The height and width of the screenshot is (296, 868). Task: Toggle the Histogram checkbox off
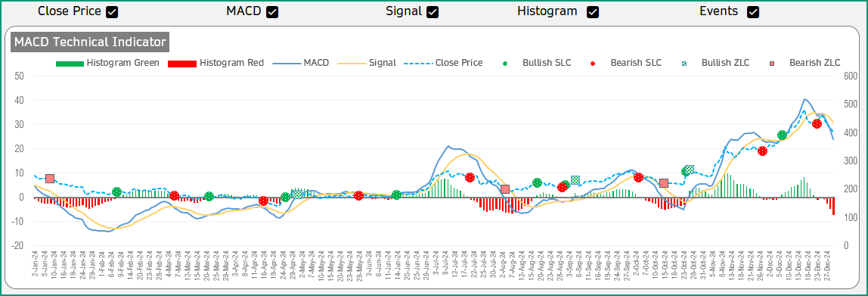(593, 11)
